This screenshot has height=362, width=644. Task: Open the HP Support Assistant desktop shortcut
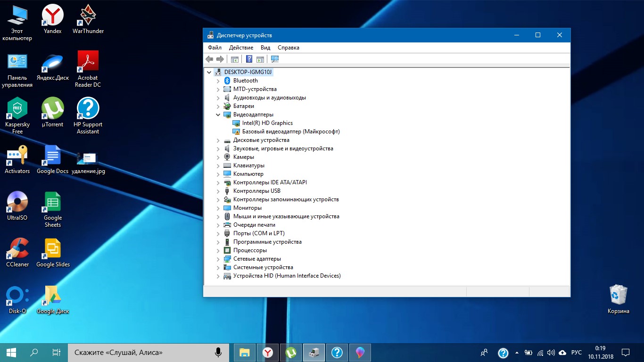pyautogui.click(x=88, y=116)
